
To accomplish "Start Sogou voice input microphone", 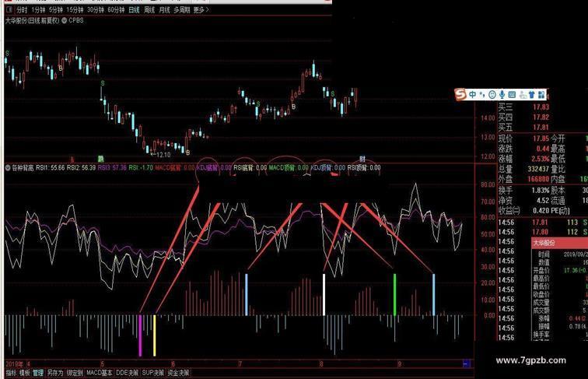I will (502, 95).
